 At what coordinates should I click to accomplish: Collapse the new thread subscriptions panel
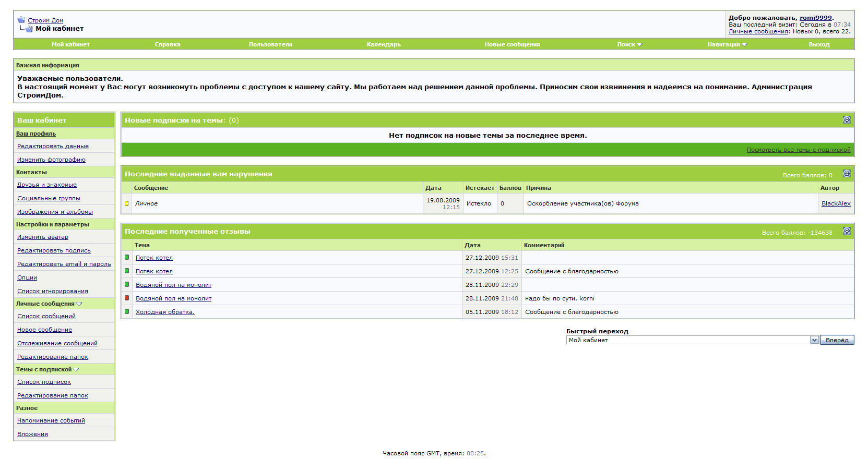(847, 120)
